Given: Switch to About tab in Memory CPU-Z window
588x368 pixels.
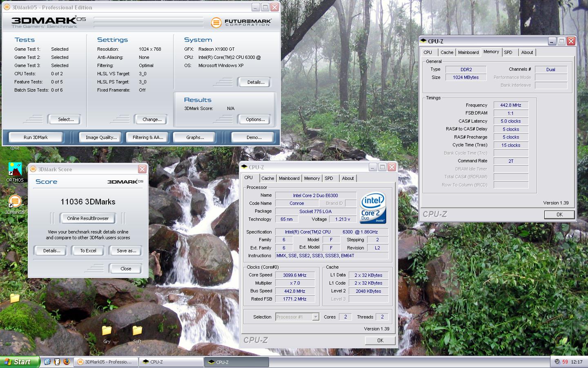Looking at the screenshot, I should (527, 52).
